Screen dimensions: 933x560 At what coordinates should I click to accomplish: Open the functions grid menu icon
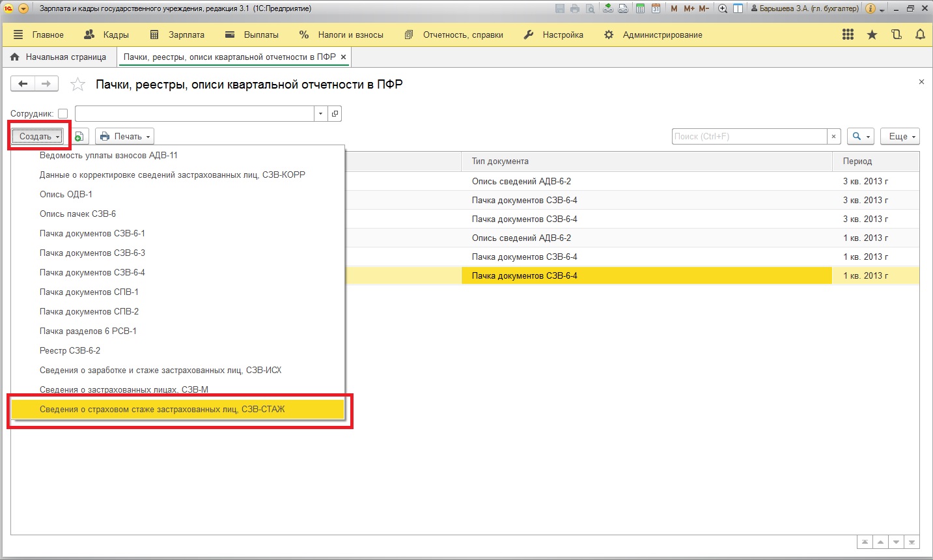point(848,35)
